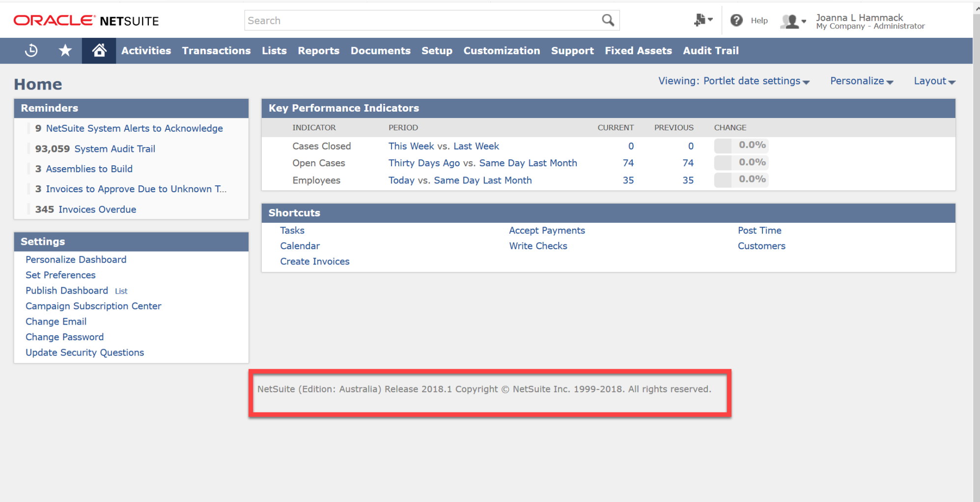
Task: Click Personalize Dashboard link
Action: click(x=76, y=260)
